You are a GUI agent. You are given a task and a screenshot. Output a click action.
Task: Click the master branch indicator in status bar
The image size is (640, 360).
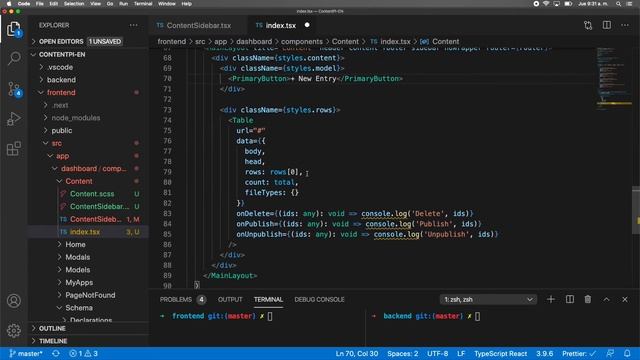pyautogui.click(x=26, y=353)
